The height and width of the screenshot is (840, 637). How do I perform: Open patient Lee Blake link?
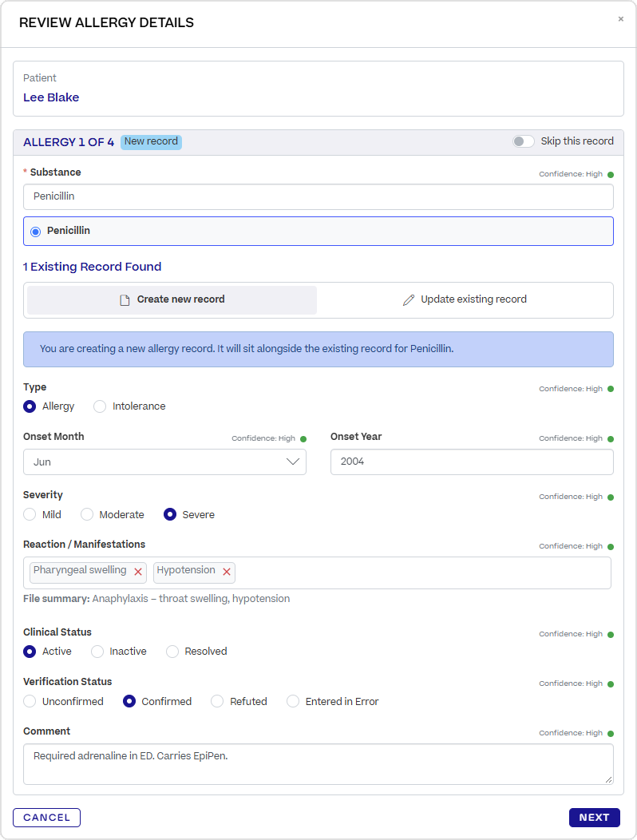click(51, 97)
